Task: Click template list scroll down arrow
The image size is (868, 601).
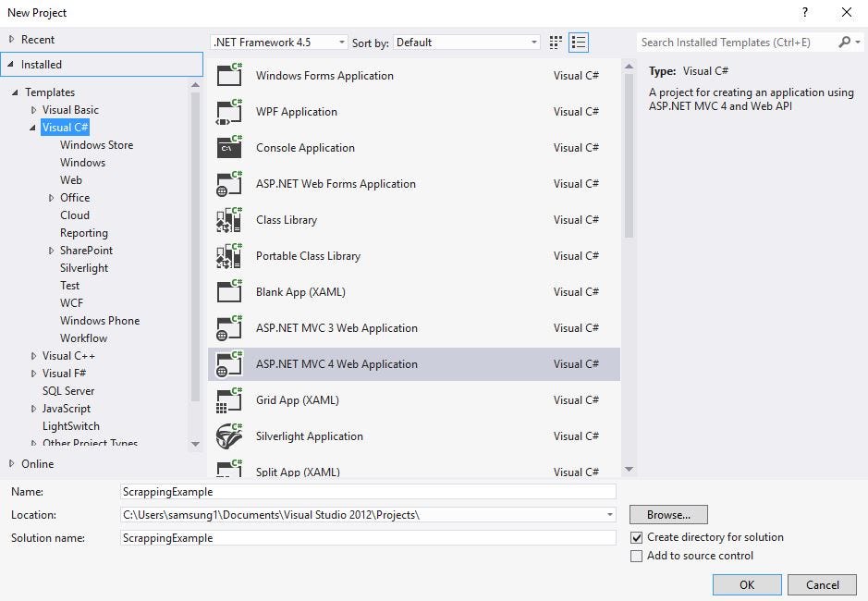Action: click(x=629, y=469)
